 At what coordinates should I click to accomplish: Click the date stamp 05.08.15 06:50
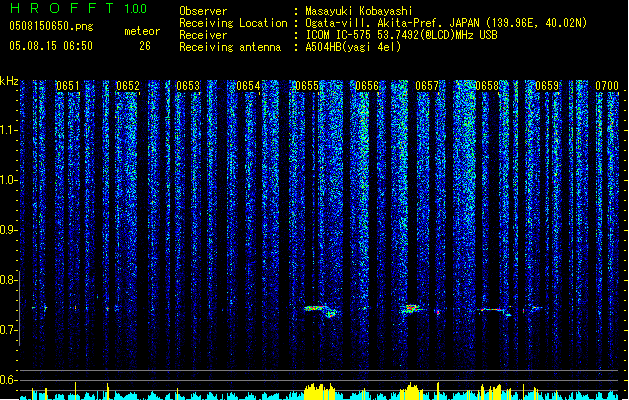pyautogui.click(x=51, y=46)
